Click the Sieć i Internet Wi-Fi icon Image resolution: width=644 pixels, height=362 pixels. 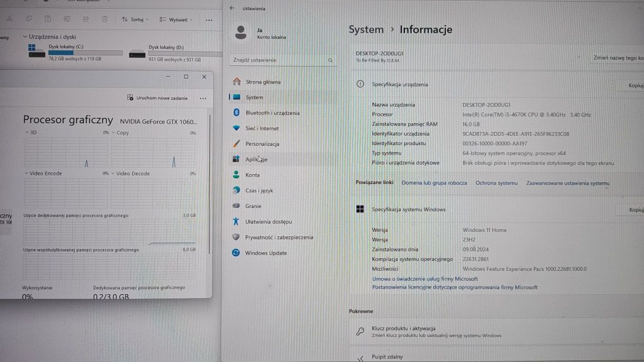coord(236,128)
